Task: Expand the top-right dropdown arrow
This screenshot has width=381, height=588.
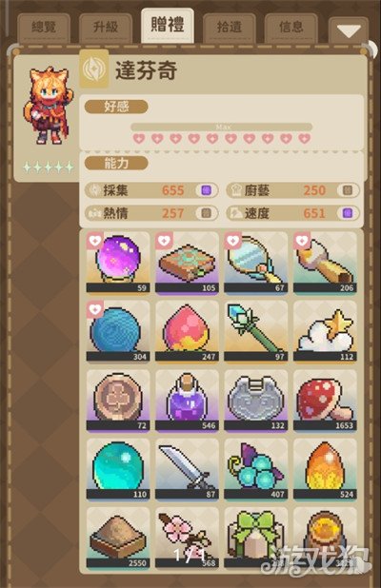Action: [349, 31]
